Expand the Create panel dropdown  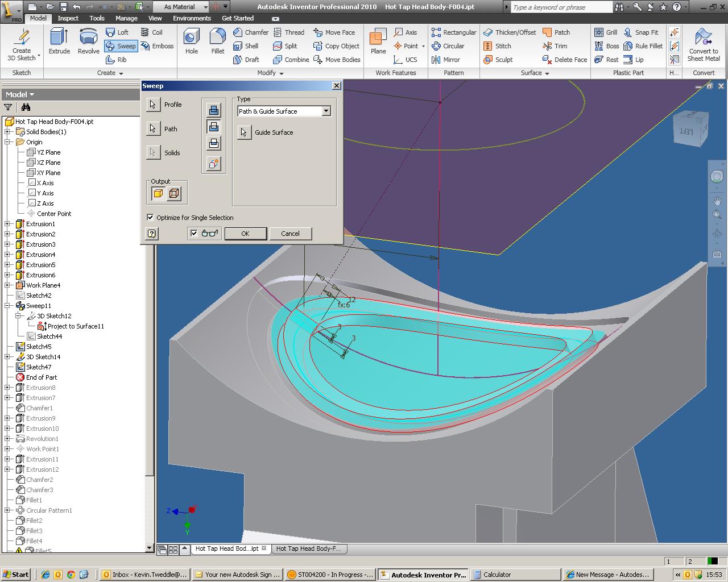(121, 73)
